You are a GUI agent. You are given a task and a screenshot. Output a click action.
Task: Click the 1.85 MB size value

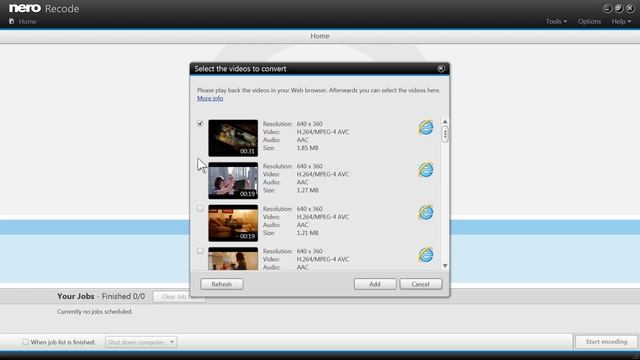point(307,148)
